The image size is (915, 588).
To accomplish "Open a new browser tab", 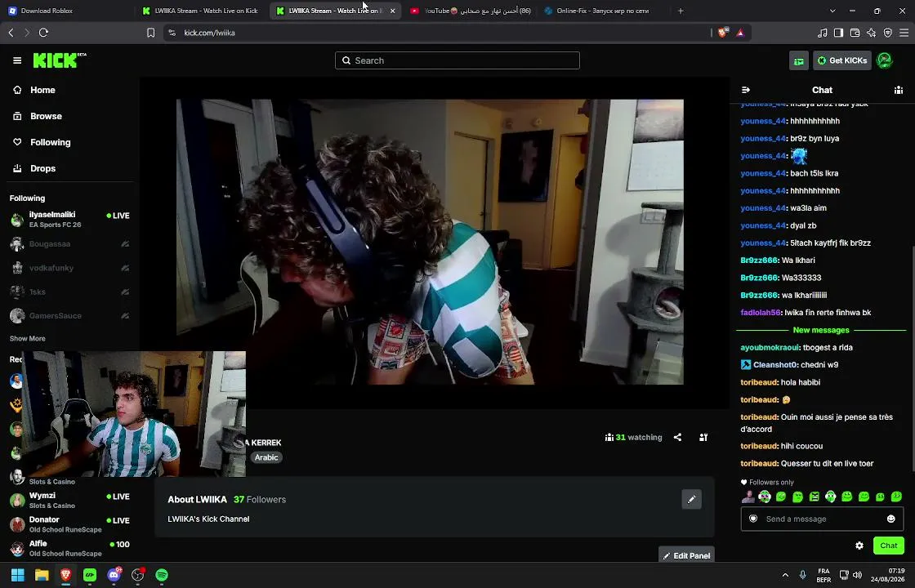I will [681, 11].
